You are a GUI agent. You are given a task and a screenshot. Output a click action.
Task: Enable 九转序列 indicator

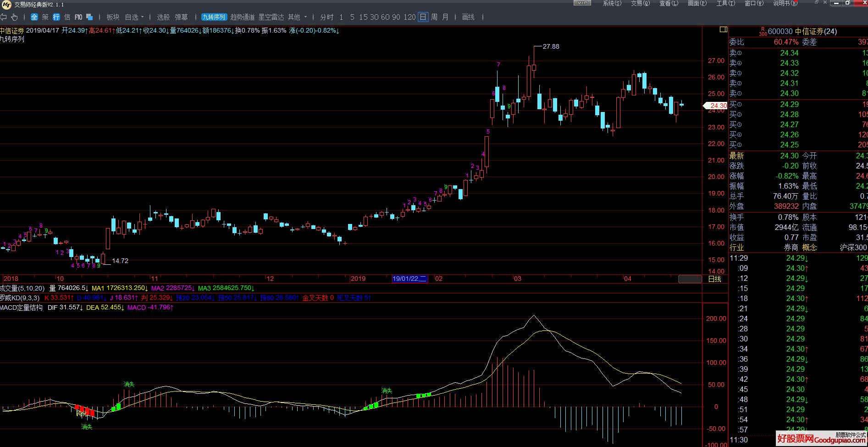(x=214, y=17)
